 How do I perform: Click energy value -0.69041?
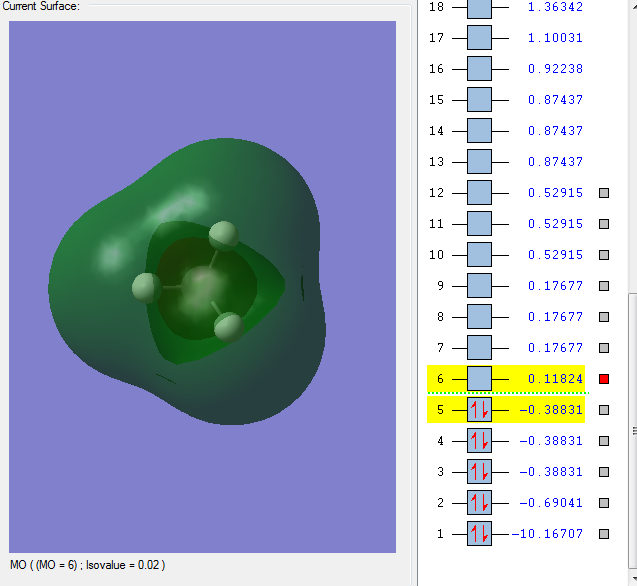[x=551, y=503]
